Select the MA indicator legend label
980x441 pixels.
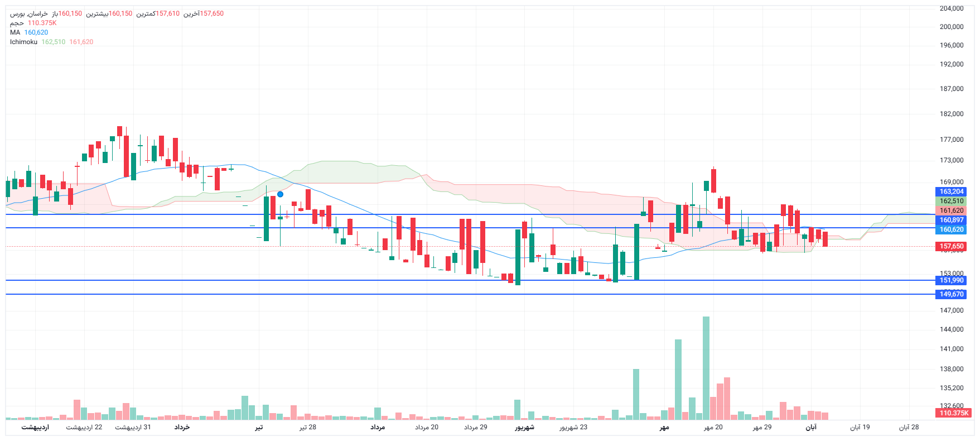point(15,32)
